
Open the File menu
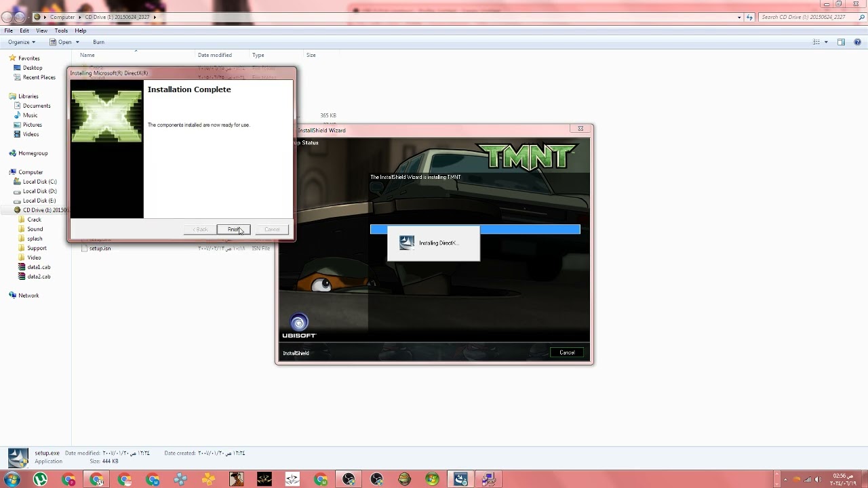(x=9, y=30)
